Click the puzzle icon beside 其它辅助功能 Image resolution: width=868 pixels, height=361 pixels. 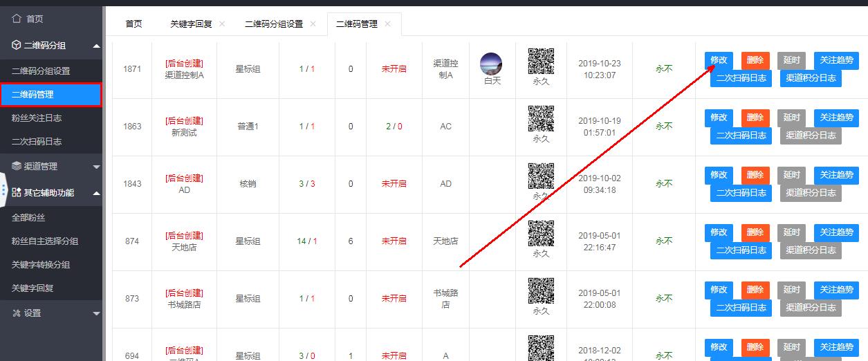point(17,192)
